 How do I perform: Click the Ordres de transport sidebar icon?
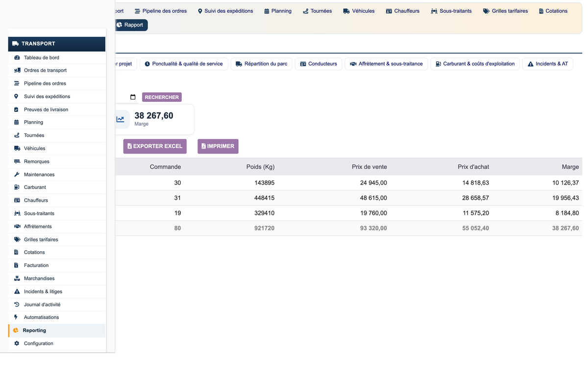(17, 70)
